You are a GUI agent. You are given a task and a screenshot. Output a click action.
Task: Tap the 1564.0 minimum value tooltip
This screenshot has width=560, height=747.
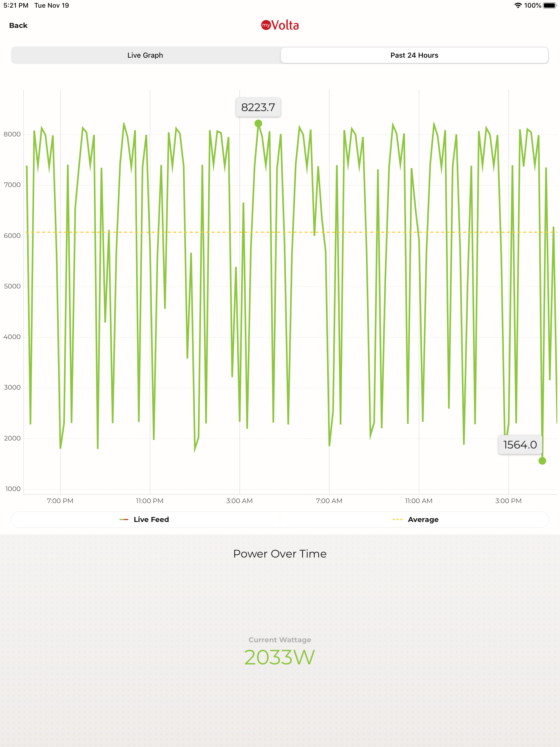click(520, 445)
